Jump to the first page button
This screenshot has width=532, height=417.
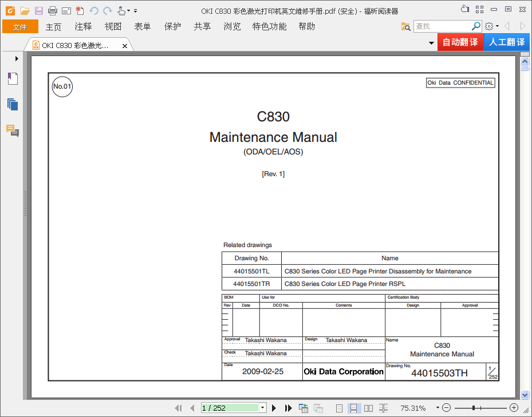[178, 408]
